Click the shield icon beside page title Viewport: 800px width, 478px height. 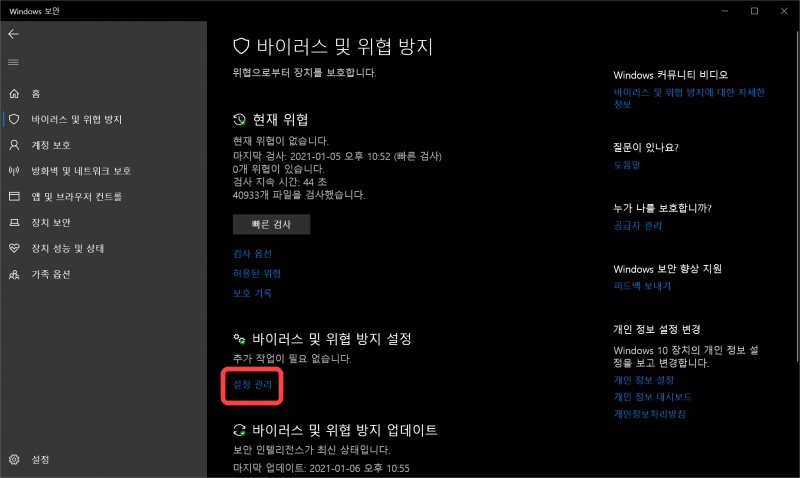click(x=241, y=46)
